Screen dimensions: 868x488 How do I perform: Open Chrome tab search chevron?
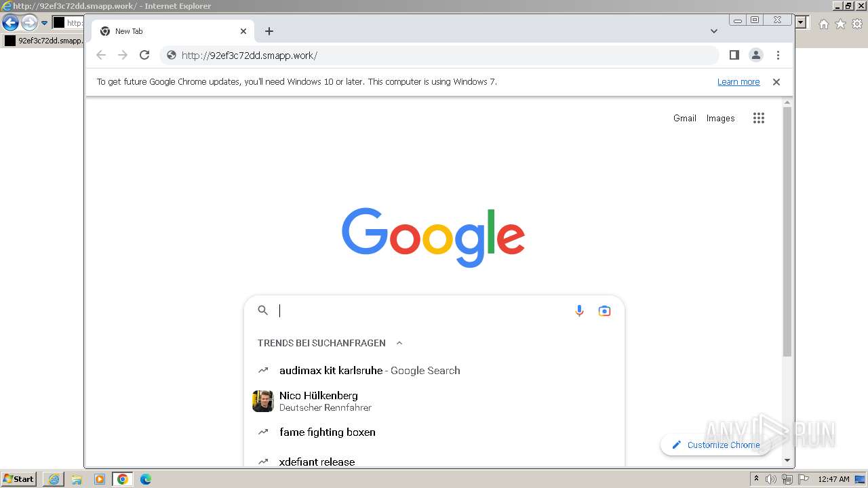click(714, 31)
